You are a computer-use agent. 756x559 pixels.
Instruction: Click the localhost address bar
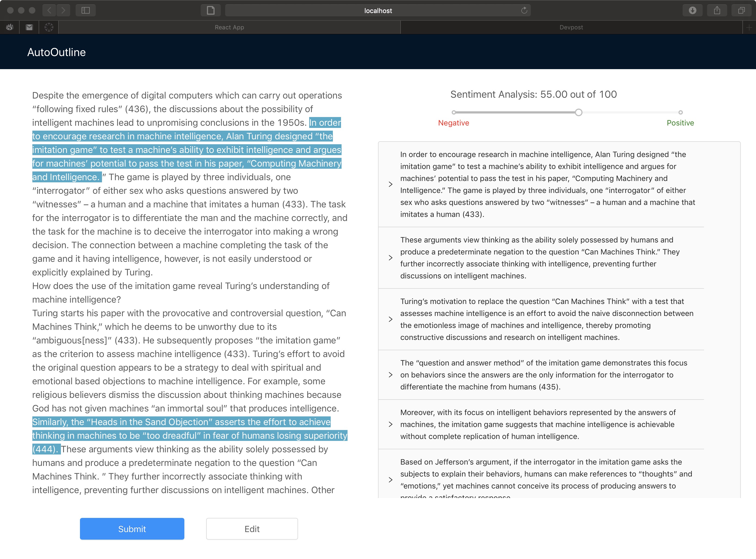(x=378, y=11)
